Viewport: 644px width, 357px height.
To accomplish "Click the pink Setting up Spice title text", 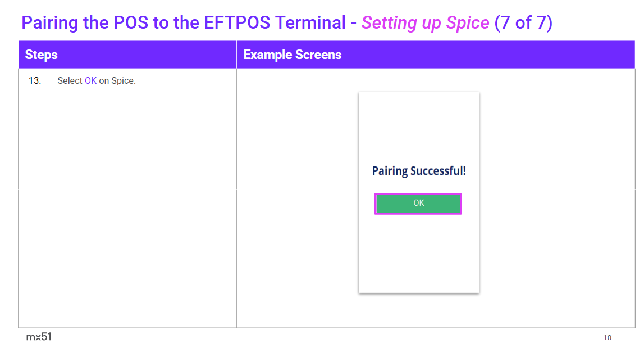I will click(425, 23).
